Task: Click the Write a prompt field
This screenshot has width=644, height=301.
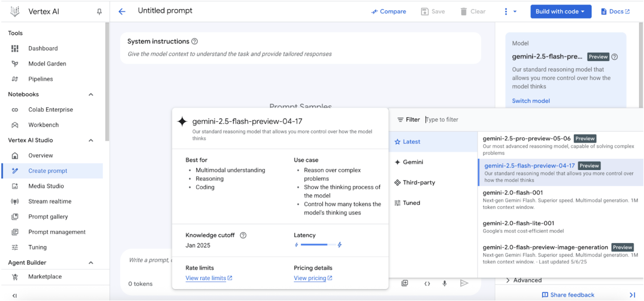Action: click(x=150, y=260)
